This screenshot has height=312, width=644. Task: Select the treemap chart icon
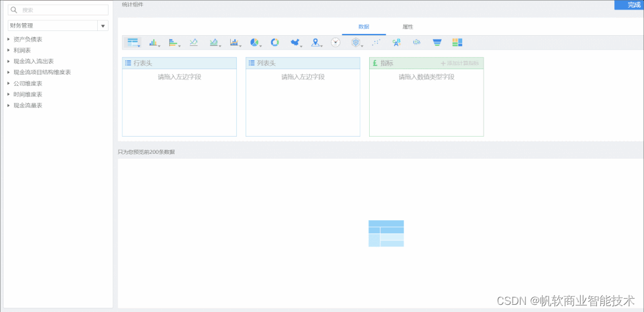(x=457, y=42)
